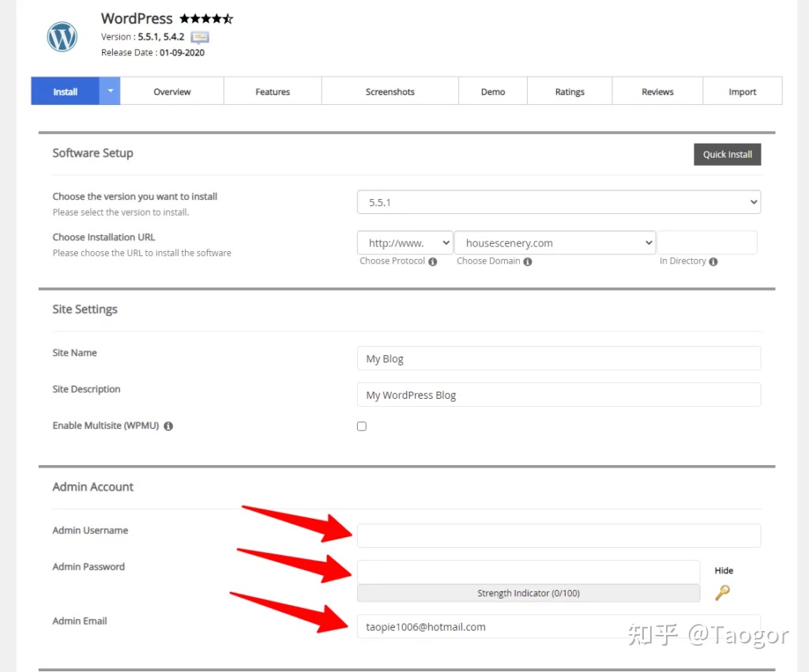Open the Screenshots tab

coord(390,92)
